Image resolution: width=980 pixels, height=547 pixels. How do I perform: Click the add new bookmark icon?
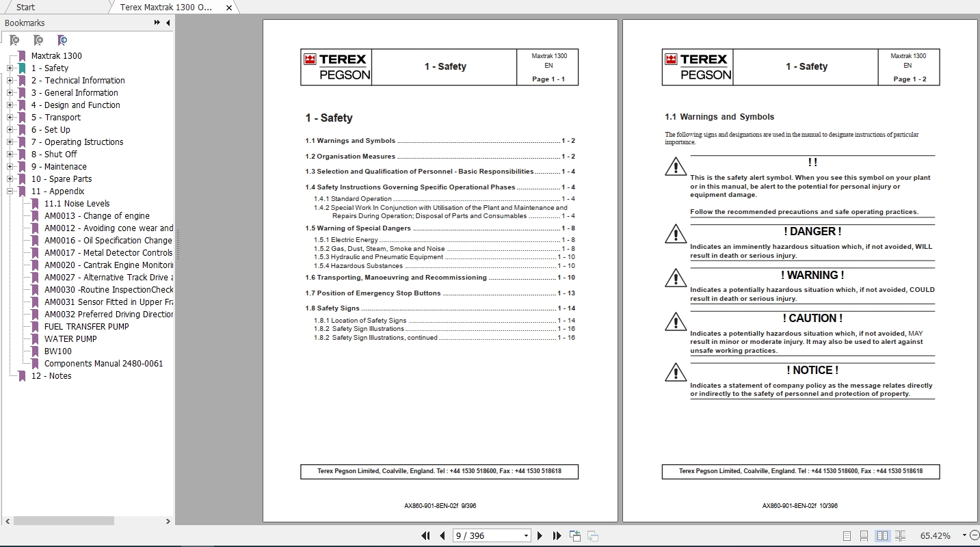[38, 40]
